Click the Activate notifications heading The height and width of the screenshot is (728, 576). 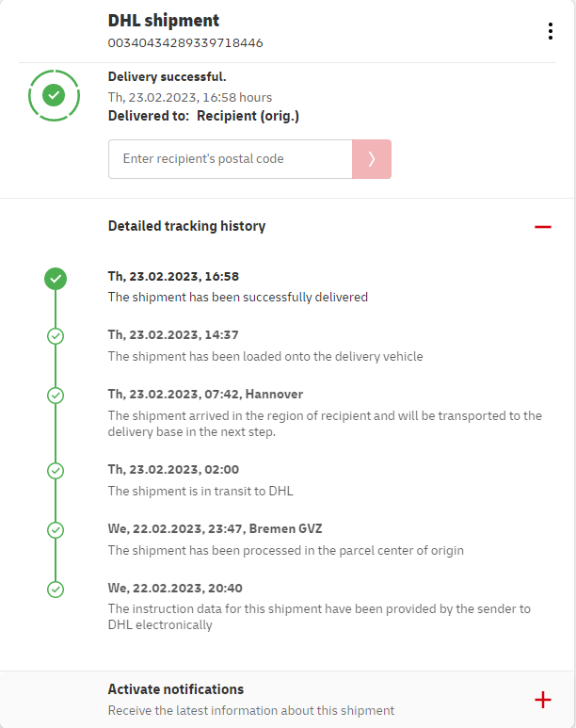click(176, 689)
